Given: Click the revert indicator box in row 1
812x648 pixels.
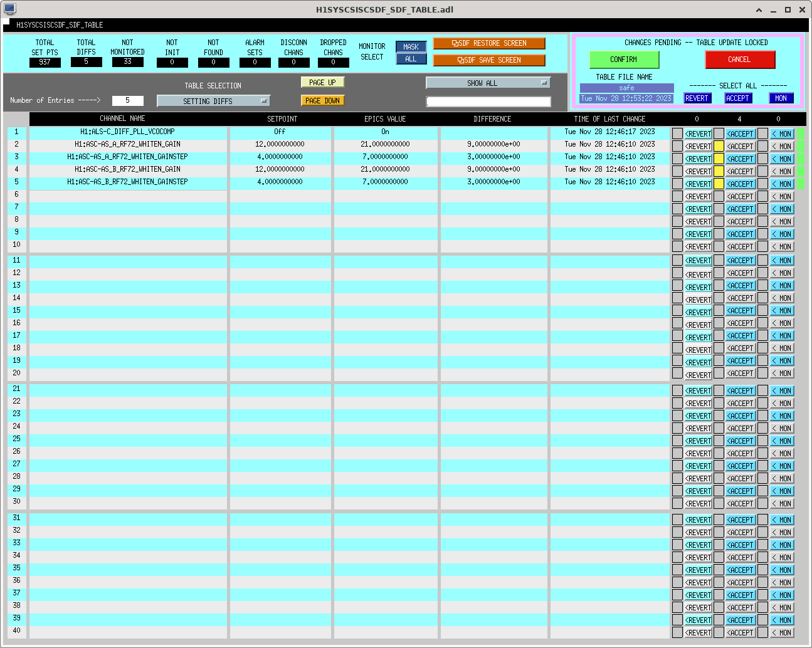Looking at the screenshot, I should [x=677, y=133].
